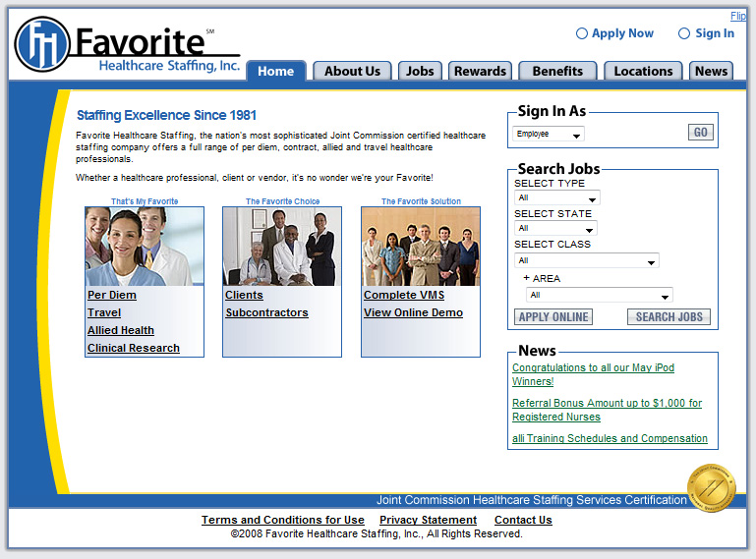Open the Complete VMS link
Image resolution: width=756 pixels, height=559 pixels.
point(404,295)
